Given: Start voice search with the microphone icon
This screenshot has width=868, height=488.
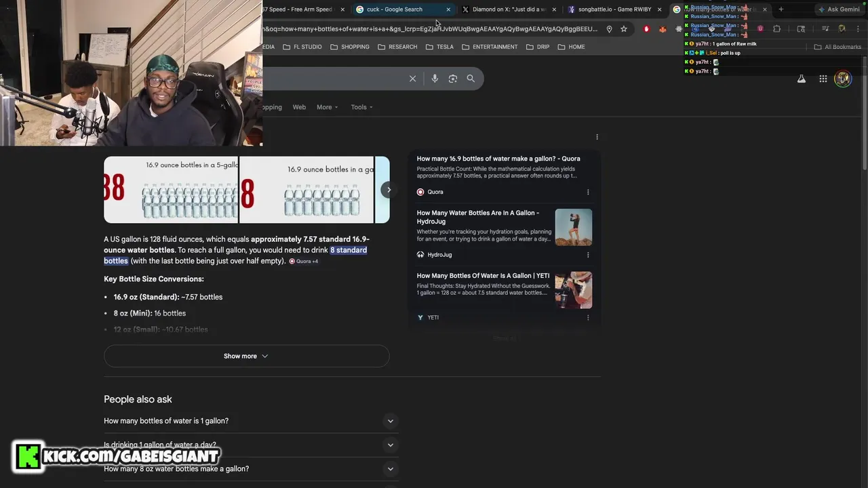Looking at the screenshot, I should click(x=435, y=79).
